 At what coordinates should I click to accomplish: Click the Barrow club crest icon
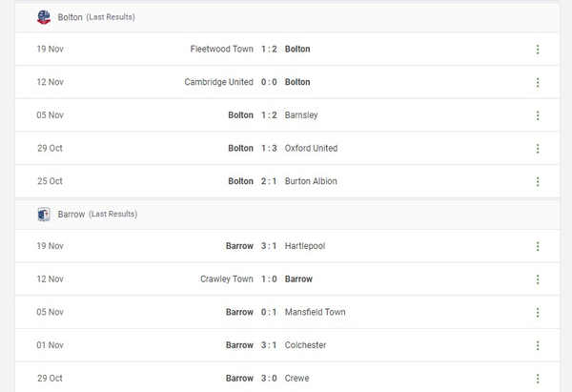44,215
